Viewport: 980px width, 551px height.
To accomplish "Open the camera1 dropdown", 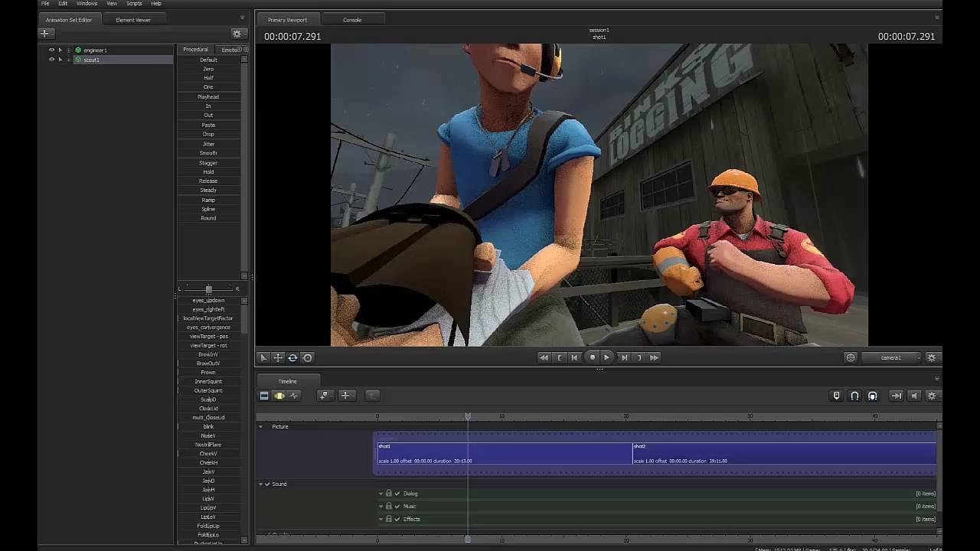I will coord(891,357).
